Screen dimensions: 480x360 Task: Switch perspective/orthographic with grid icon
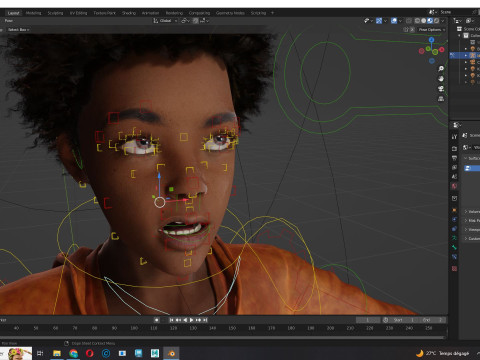(441, 99)
